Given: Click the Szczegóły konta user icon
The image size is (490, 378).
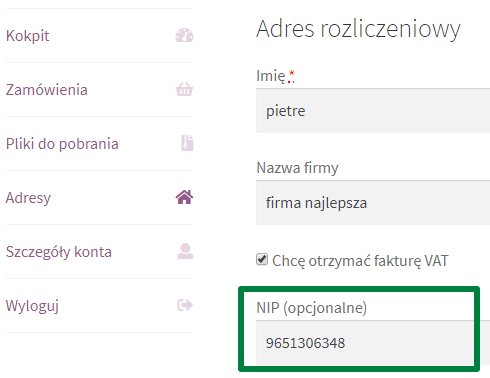Looking at the screenshot, I should (185, 251).
